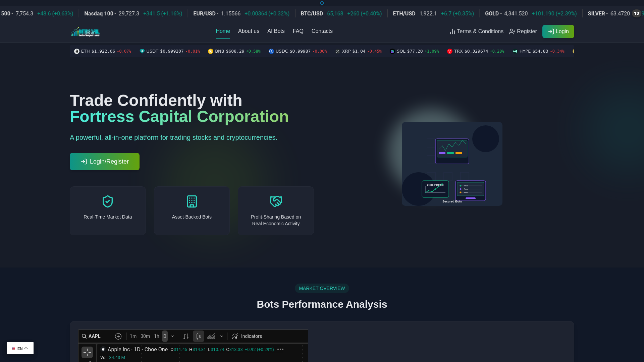Viewport: 644px width, 362px height.
Task: Click the BNB coin icon
Action: click(211, 51)
